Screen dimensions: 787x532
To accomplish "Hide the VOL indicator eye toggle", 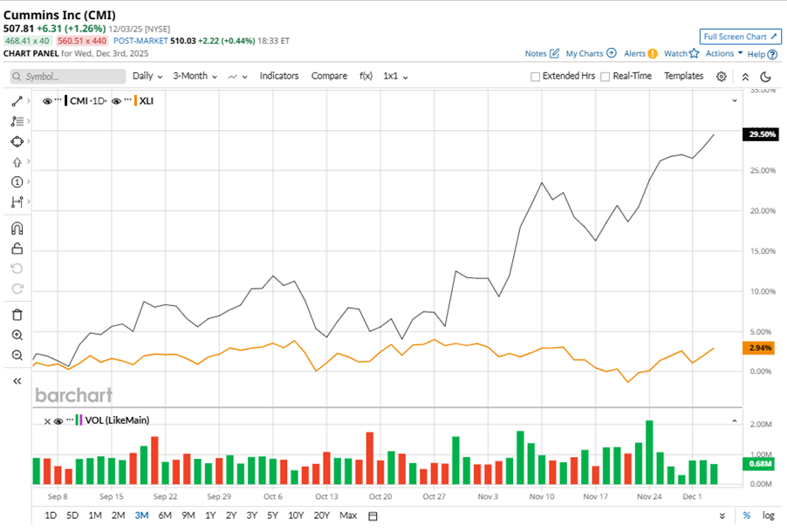I will click(x=58, y=421).
